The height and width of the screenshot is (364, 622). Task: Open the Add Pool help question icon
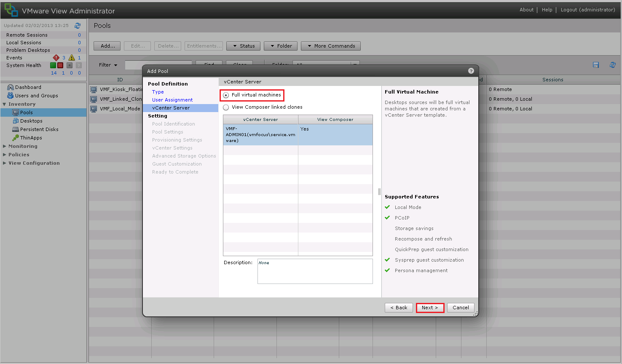(471, 71)
